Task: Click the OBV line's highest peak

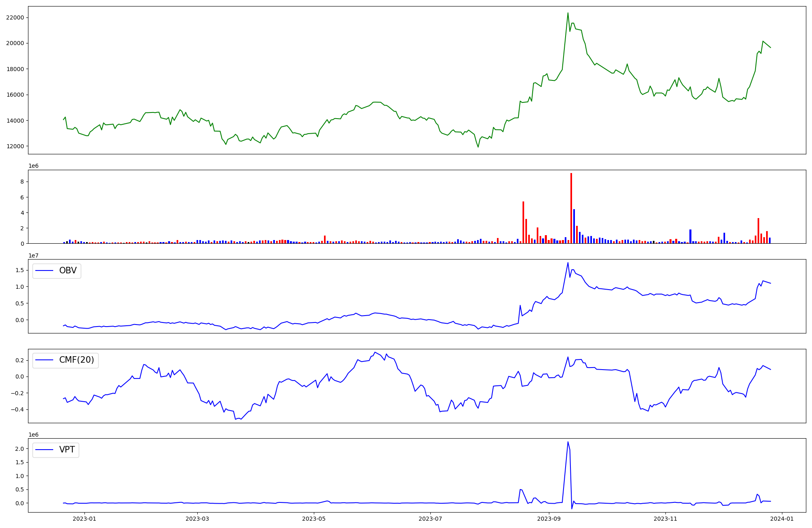Action: point(568,263)
